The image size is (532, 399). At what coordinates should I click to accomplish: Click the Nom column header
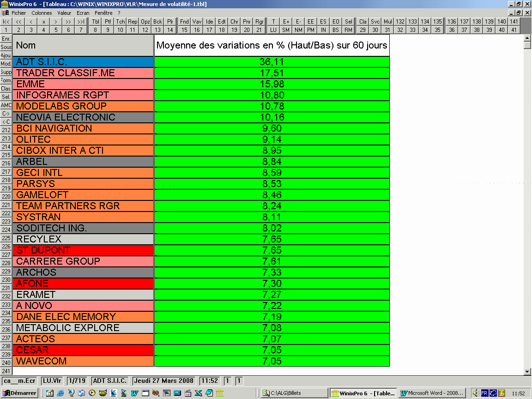(83, 45)
